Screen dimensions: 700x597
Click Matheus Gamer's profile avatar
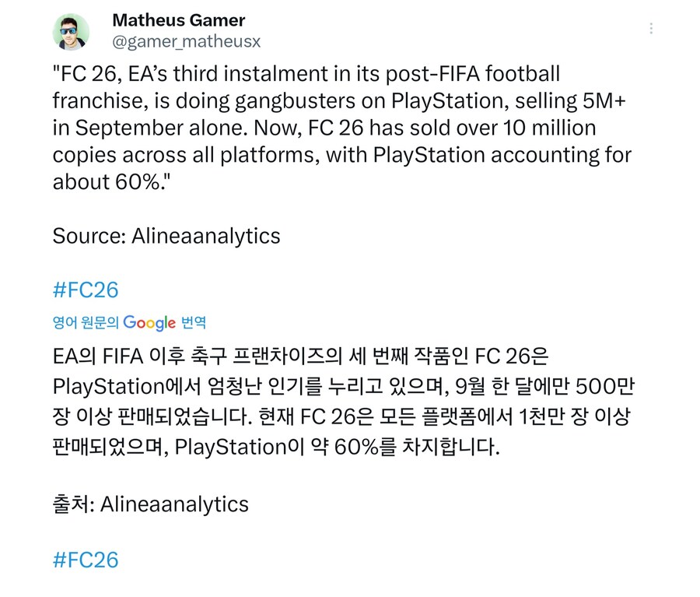[x=71, y=31]
